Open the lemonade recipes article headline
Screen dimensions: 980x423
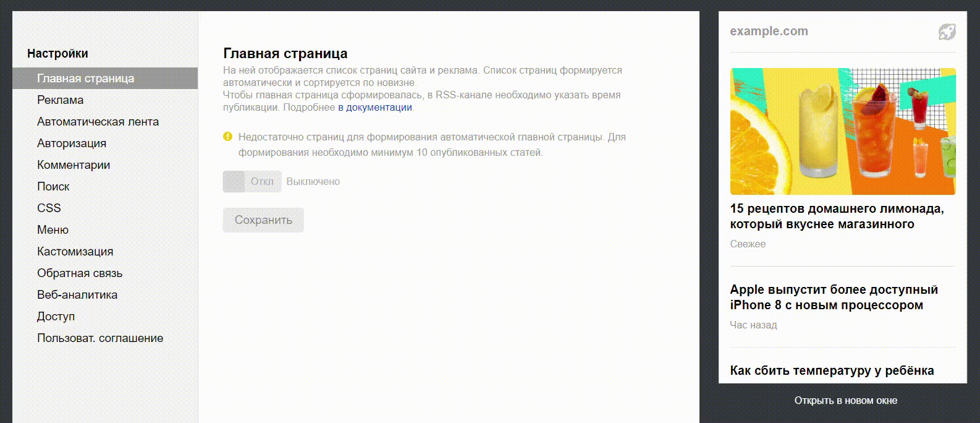[837, 216]
